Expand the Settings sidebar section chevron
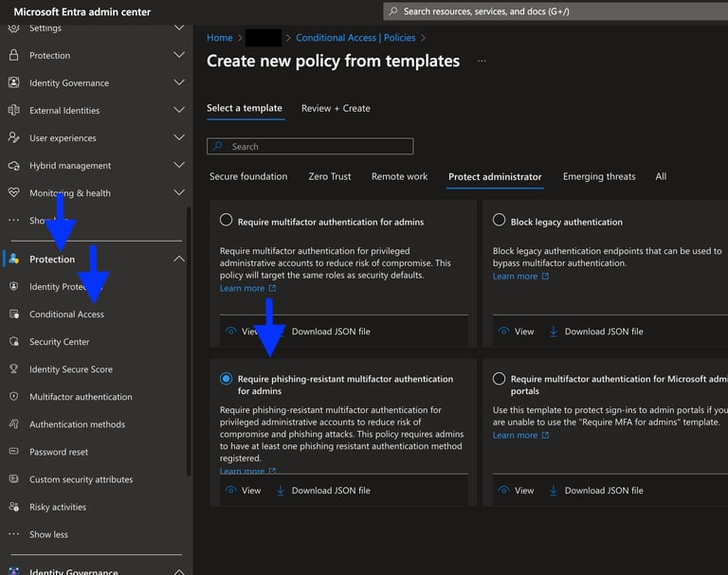 coord(179,27)
